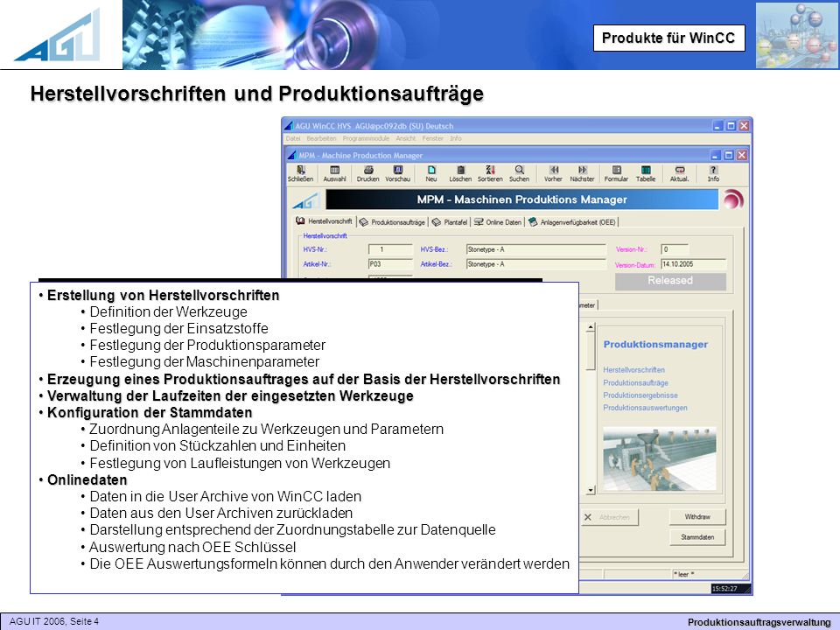840x630 pixels.
Task: Click the "MPM - Maschinen Produktions Manager" banner
Action: click(521, 199)
